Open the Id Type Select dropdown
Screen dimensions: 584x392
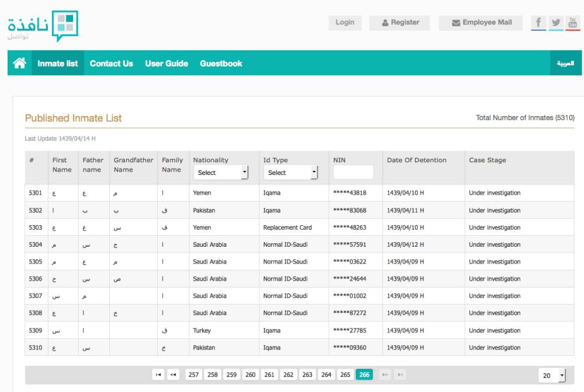tap(290, 173)
